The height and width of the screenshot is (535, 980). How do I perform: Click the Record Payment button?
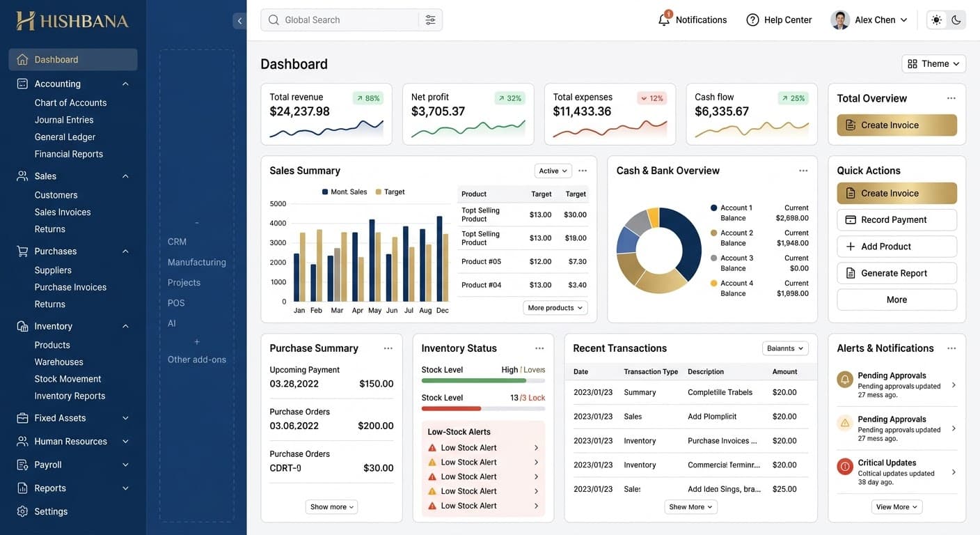[x=896, y=220]
